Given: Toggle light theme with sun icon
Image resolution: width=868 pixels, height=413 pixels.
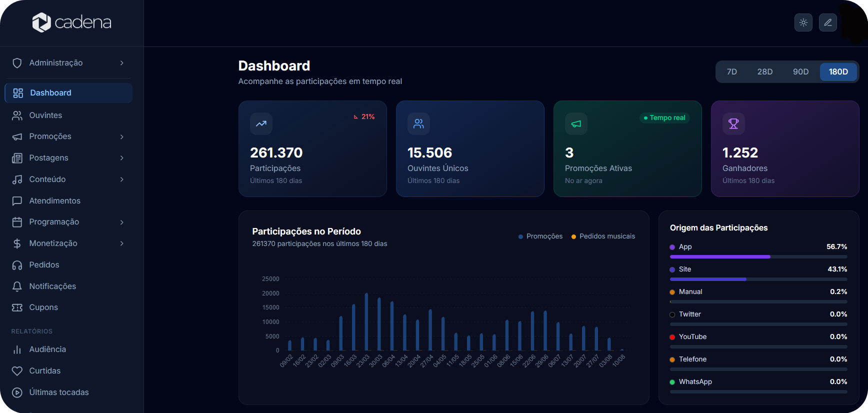Looking at the screenshot, I should coord(803,22).
